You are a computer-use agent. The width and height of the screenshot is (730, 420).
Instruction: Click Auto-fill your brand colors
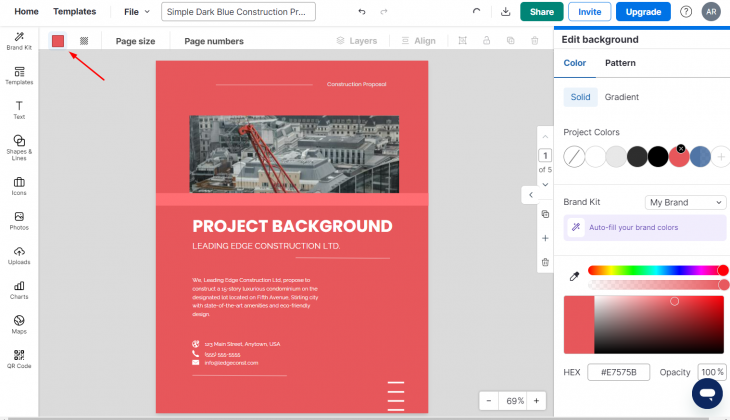point(645,227)
